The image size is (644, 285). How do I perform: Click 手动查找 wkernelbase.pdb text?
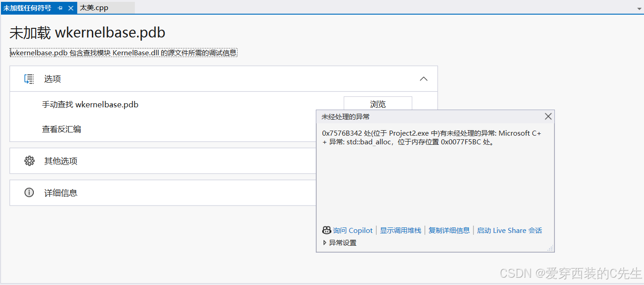(90, 105)
